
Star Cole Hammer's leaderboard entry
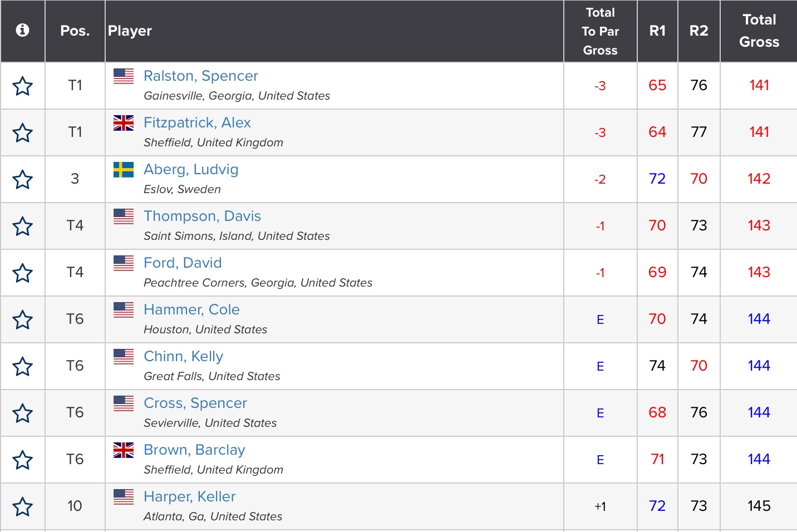[22, 320]
